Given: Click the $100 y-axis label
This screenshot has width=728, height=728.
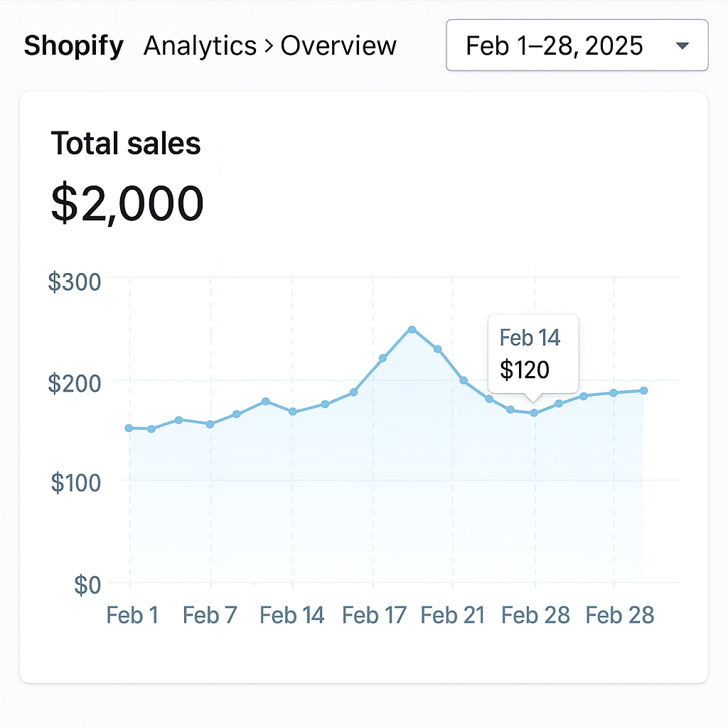Looking at the screenshot, I should (x=75, y=483).
